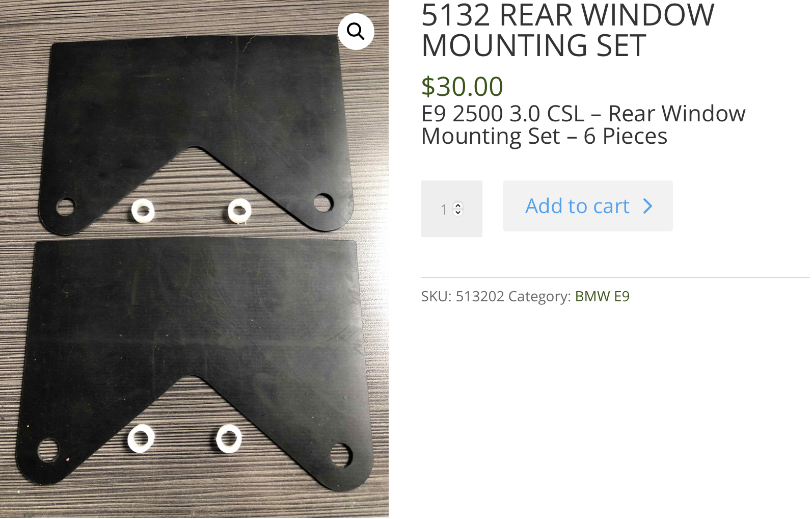Image resolution: width=812 pixels, height=519 pixels.
Task: Click the Category label text
Action: click(539, 296)
